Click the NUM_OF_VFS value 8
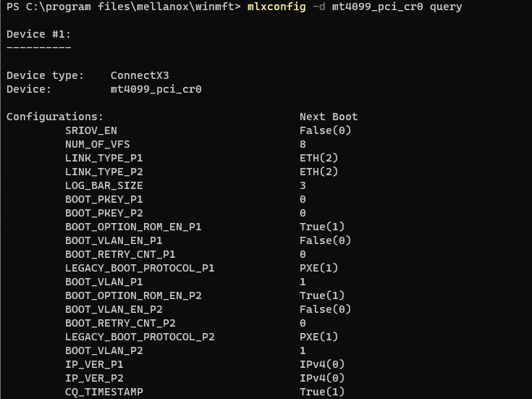This screenshot has width=532, height=399. point(303,144)
